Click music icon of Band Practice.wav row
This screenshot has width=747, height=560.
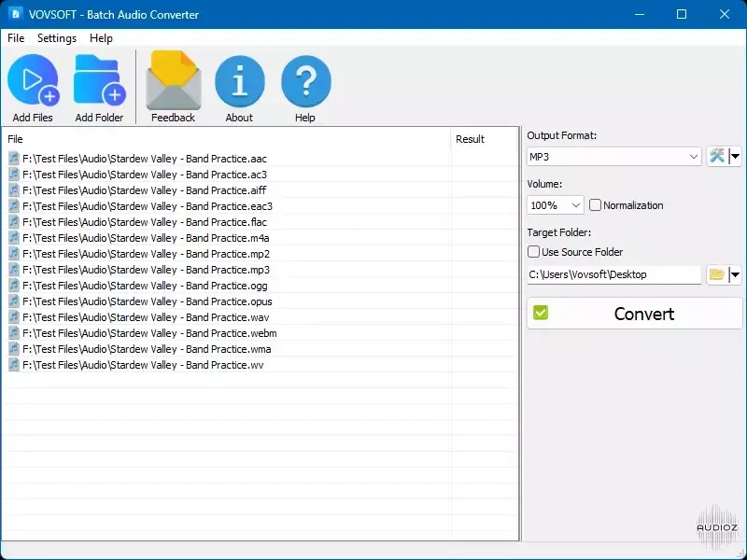14,317
